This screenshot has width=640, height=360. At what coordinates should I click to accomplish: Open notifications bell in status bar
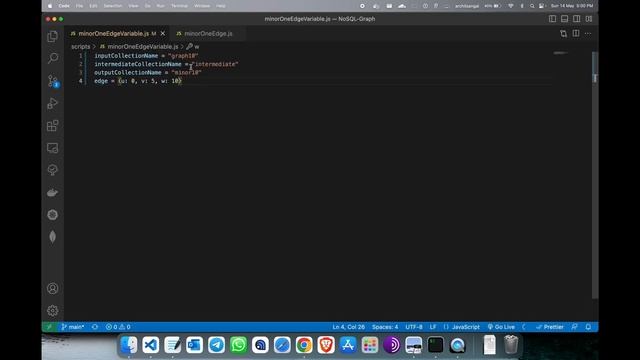click(x=588, y=327)
